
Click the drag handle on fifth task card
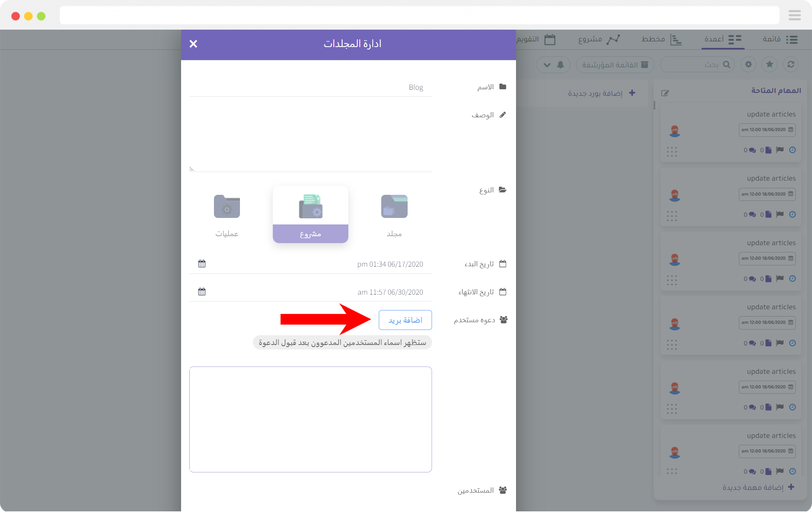click(x=672, y=409)
